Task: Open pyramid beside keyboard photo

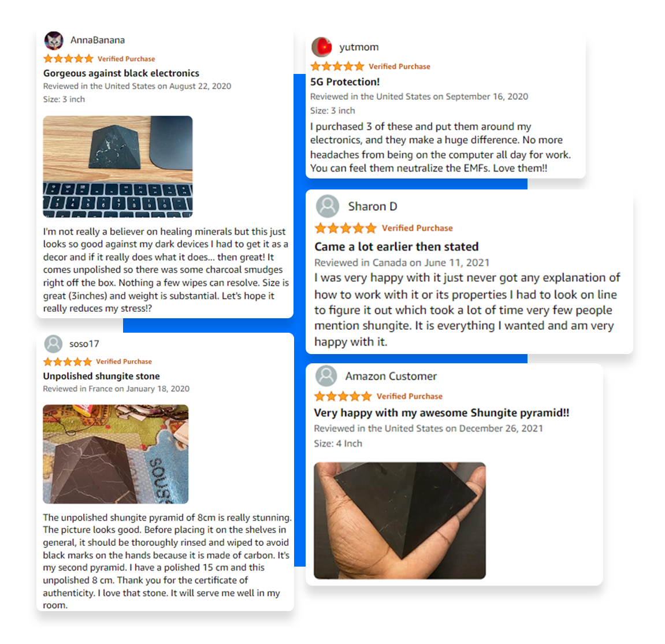Action: [x=118, y=166]
